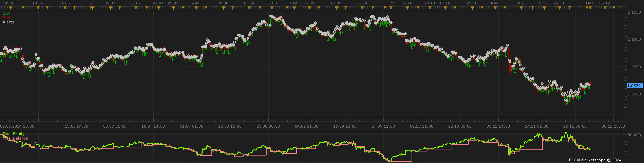Click the 09.10 21:00 time label

click(x=421, y=126)
